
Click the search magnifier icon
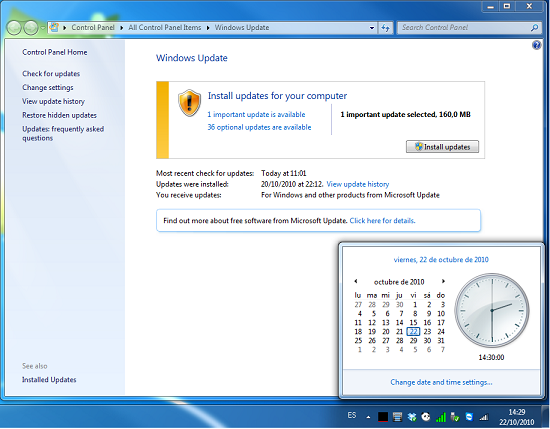click(x=535, y=28)
